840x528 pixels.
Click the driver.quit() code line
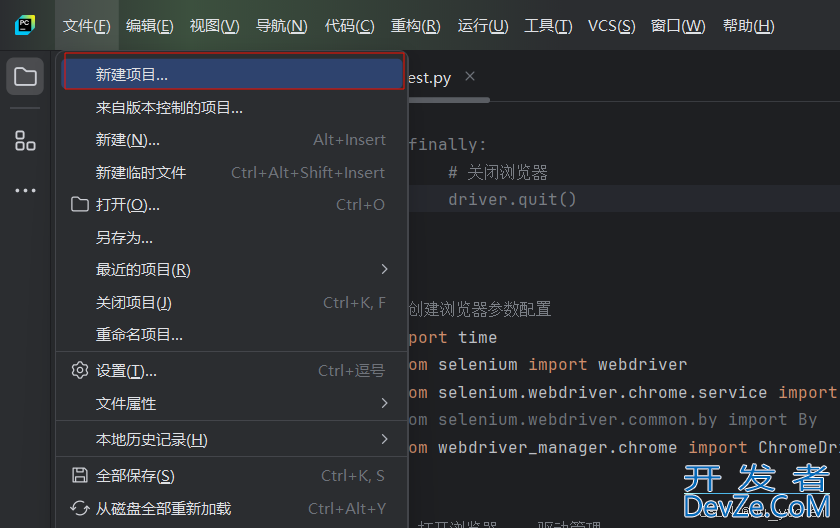(x=512, y=199)
